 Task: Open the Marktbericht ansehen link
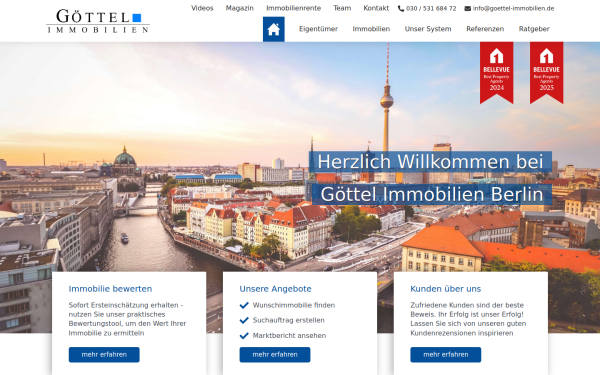pyautogui.click(x=289, y=336)
